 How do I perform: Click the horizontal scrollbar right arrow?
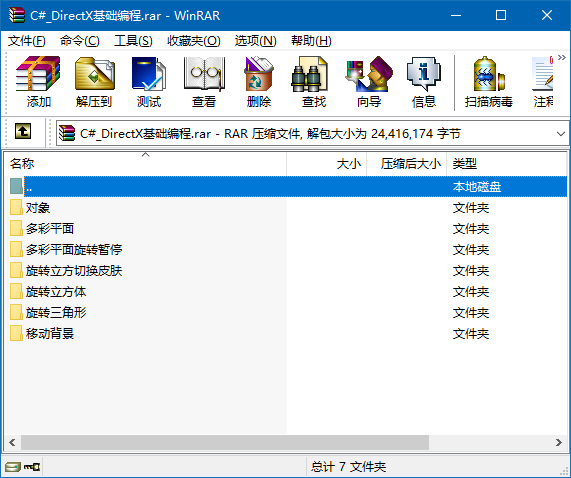tap(559, 442)
